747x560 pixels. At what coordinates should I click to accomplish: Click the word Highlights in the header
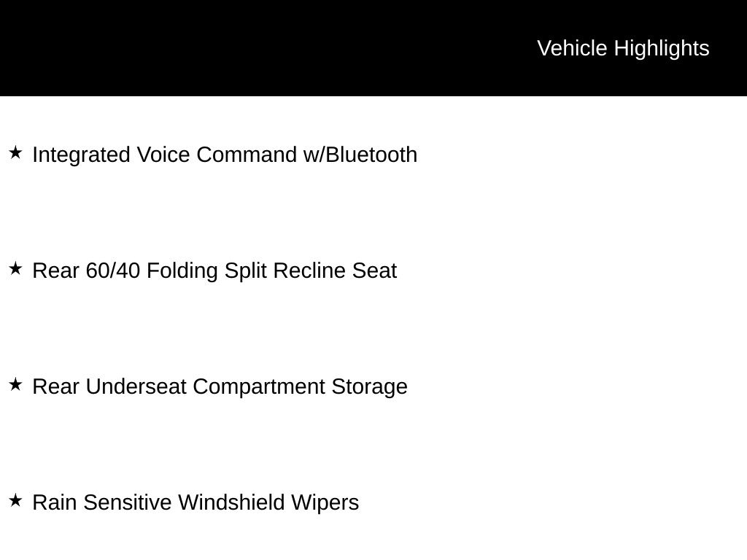coord(662,48)
